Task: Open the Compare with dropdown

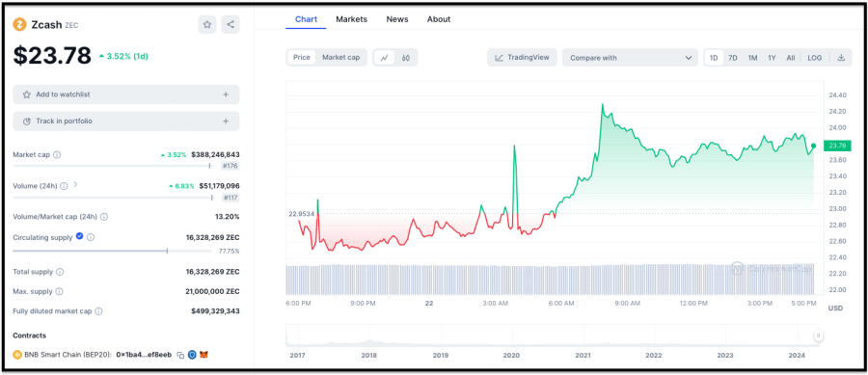Action: coord(631,58)
